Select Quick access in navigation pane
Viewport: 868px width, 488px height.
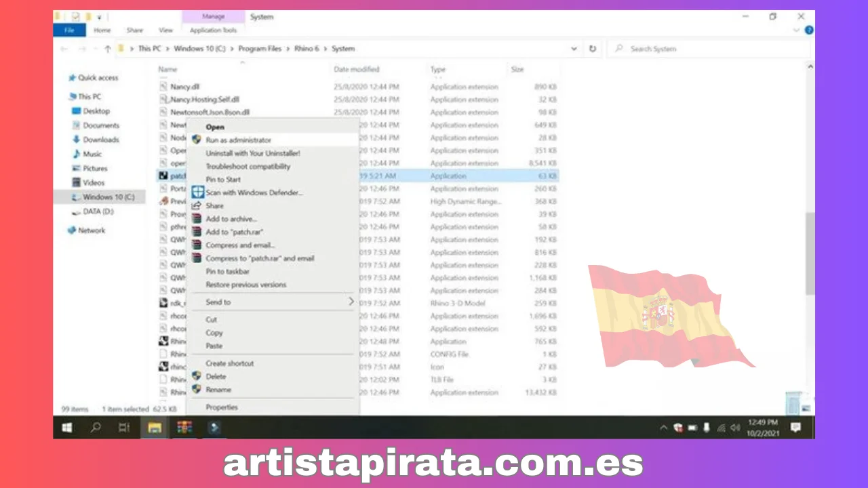98,78
